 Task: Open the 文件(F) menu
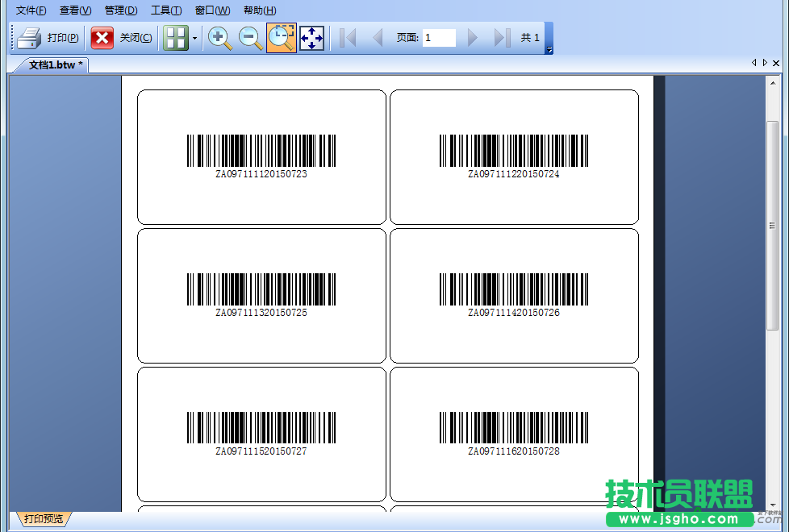pyautogui.click(x=31, y=10)
